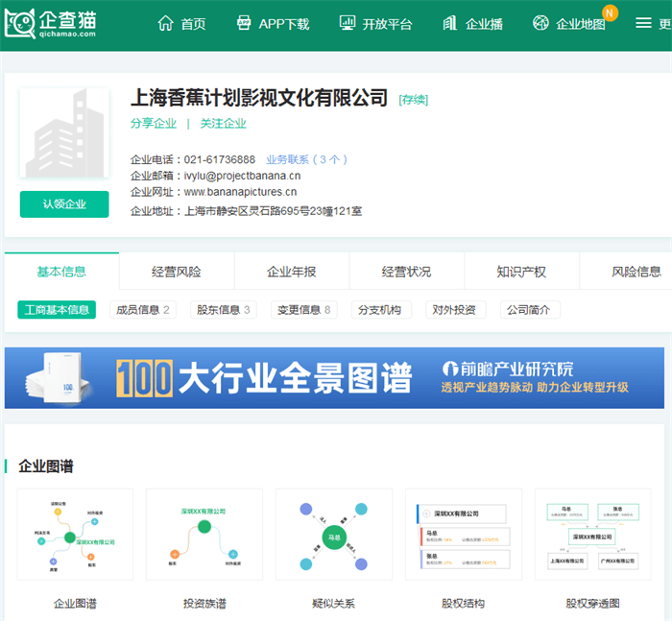The image size is (672, 621).
Task: Click the 股权穿透图 caption label
Action: click(x=592, y=604)
